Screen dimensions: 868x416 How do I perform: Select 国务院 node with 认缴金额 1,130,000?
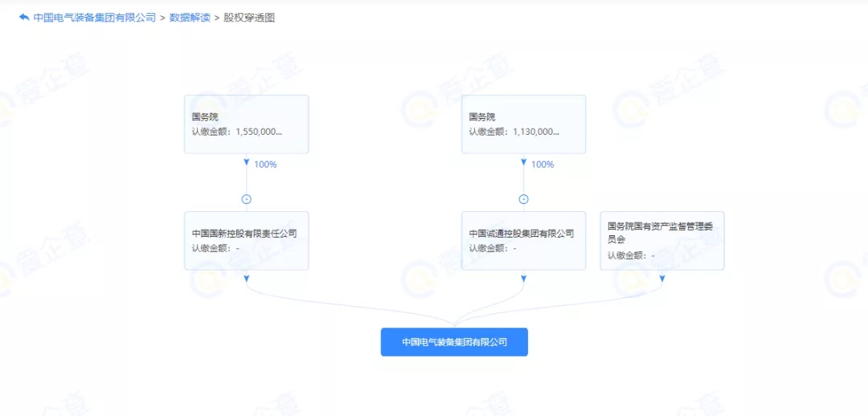click(523, 124)
